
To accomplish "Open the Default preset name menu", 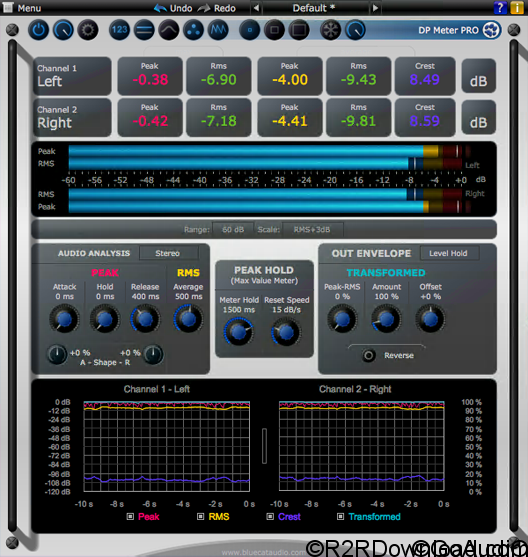I will 314,8.
